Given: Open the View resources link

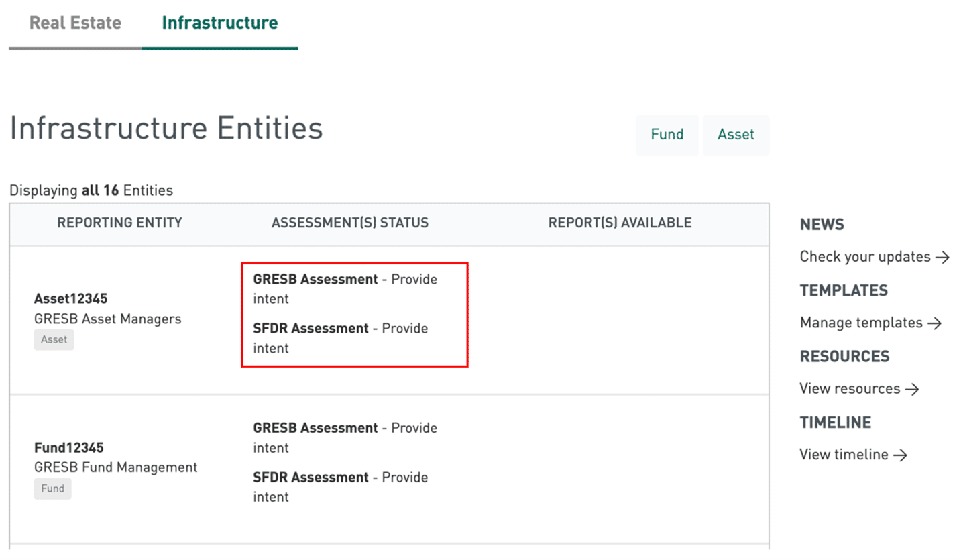Looking at the screenshot, I should [x=849, y=388].
